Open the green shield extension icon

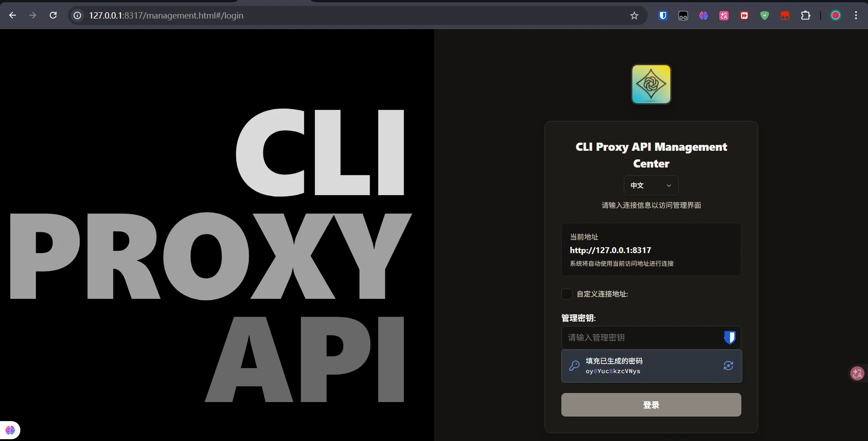(764, 15)
